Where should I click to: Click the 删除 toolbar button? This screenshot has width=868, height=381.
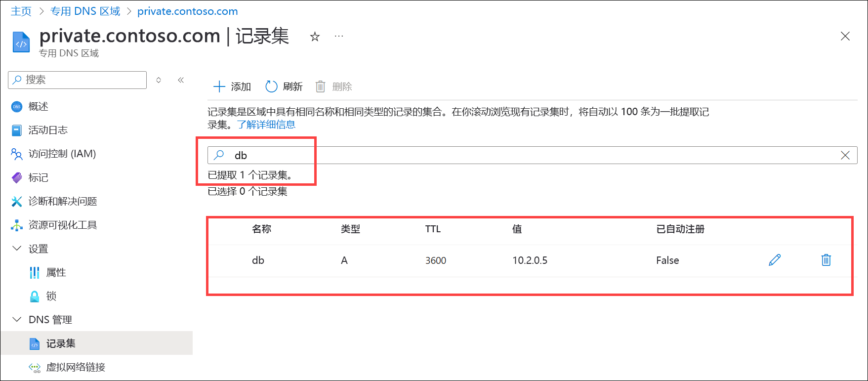(334, 87)
